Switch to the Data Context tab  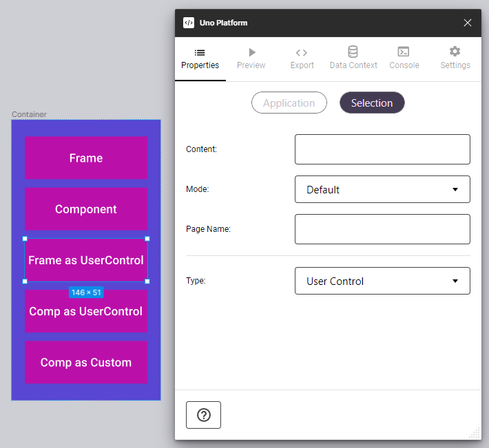point(353,59)
